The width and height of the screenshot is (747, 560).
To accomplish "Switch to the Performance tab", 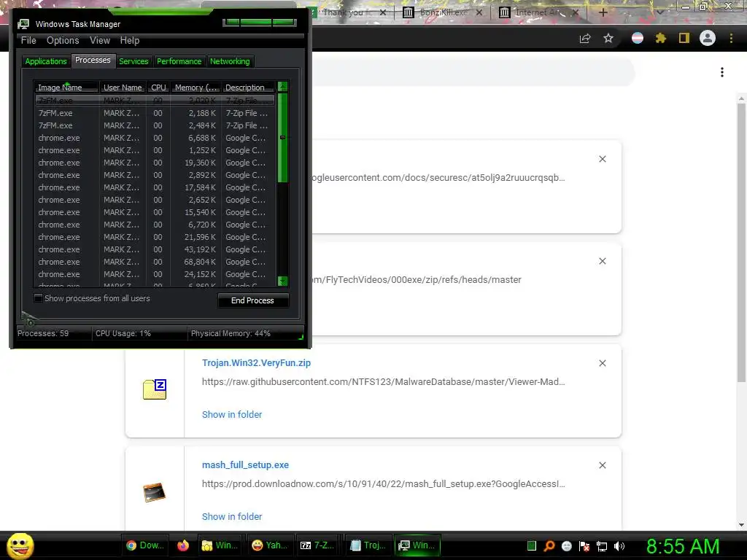I will point(179,61).
